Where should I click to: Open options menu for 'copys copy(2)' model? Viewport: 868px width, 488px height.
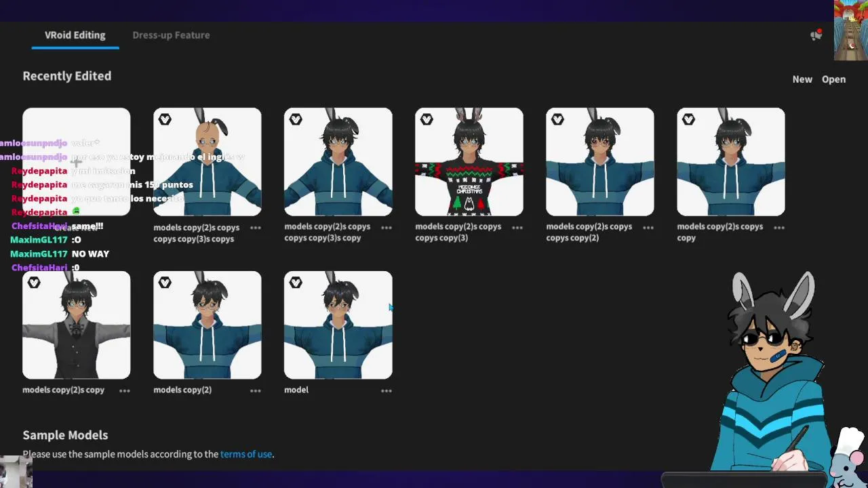pyautogui.click(x=648, y=228)
